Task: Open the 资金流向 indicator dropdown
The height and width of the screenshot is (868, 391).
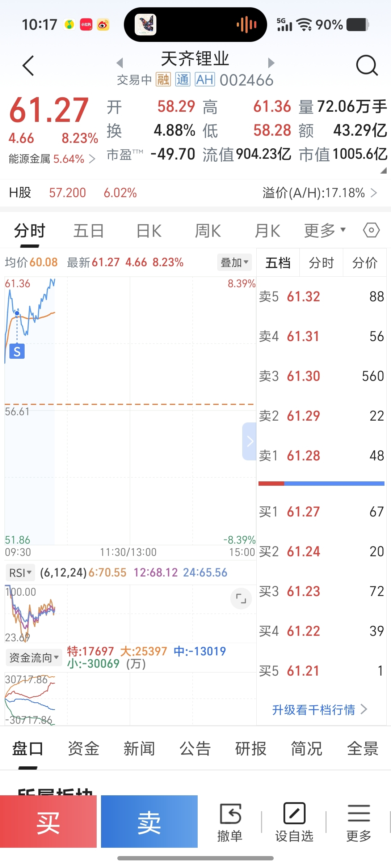Action: (x=34, y=658)
